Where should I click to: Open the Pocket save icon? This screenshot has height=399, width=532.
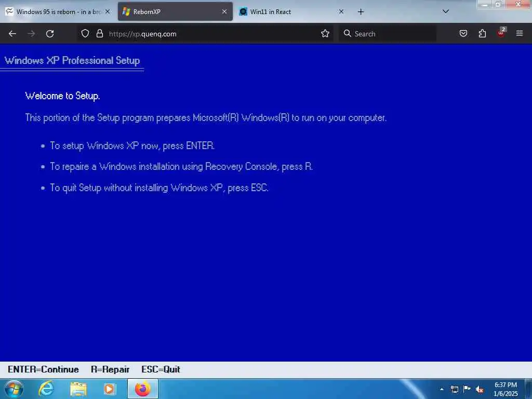(x=463, y=33)
